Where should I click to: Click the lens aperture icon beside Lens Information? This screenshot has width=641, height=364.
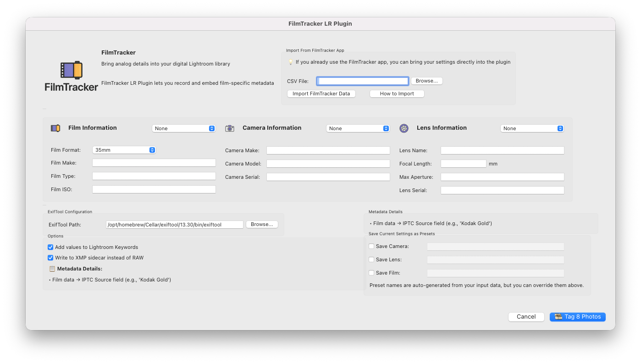point(404,128)
